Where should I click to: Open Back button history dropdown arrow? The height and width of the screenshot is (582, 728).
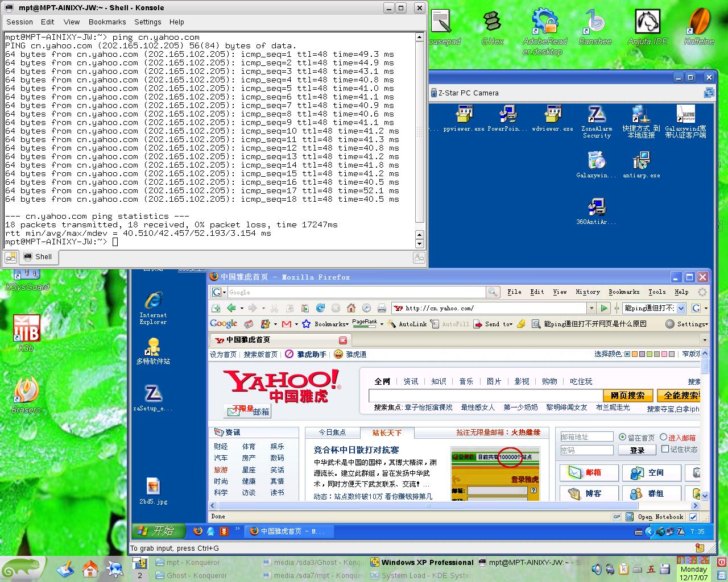pyautogui.click(x=242, y=308)
